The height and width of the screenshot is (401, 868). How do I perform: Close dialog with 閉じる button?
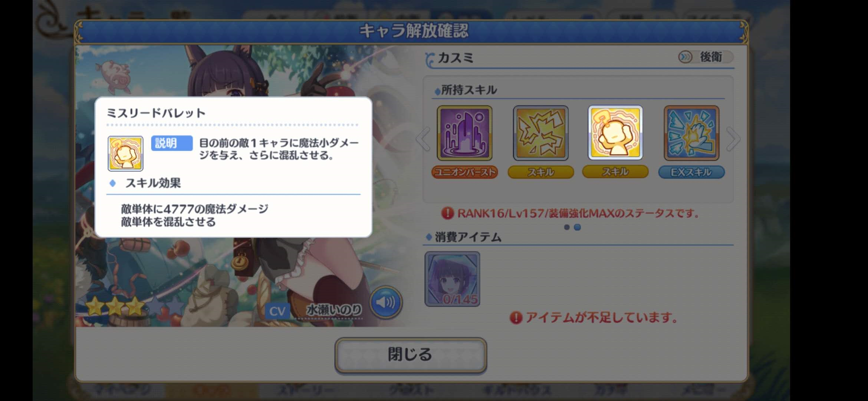[411, 355]
